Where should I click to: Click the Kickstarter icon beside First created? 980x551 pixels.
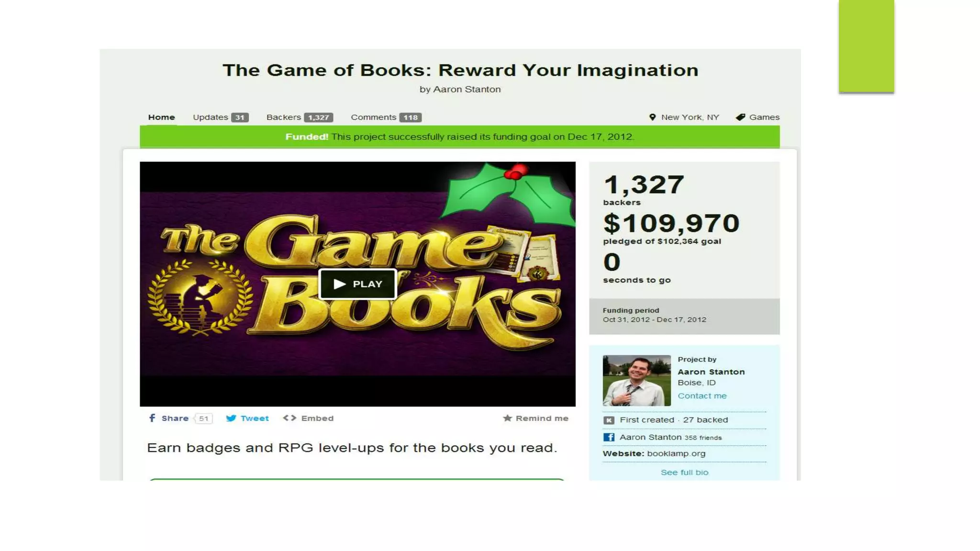pyautogui.click(x=609, y=420)
